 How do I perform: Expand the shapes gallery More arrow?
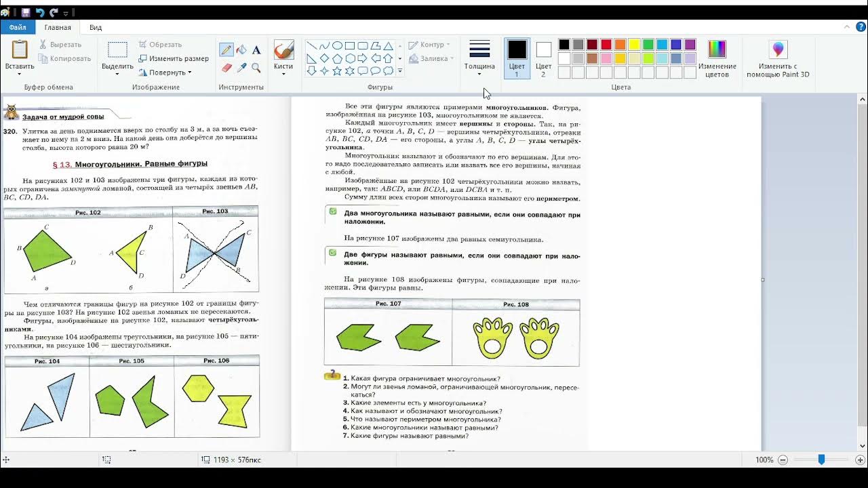[x=400, y=70]
